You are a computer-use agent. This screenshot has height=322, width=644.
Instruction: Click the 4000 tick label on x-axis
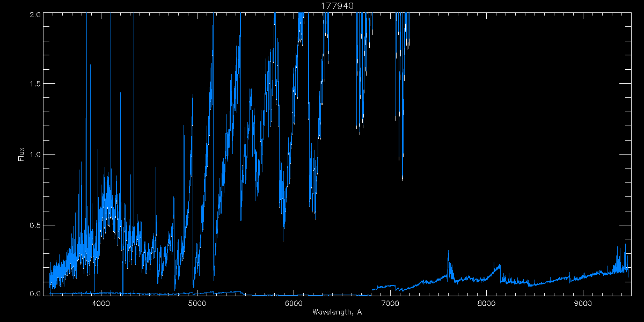pos(101,304)
